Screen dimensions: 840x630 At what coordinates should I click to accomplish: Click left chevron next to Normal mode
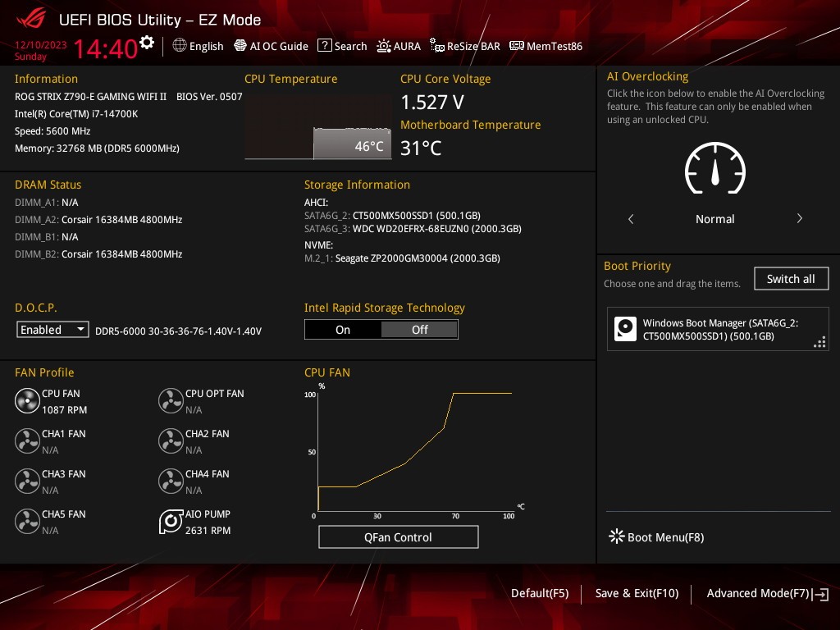[x=631, y=219]
